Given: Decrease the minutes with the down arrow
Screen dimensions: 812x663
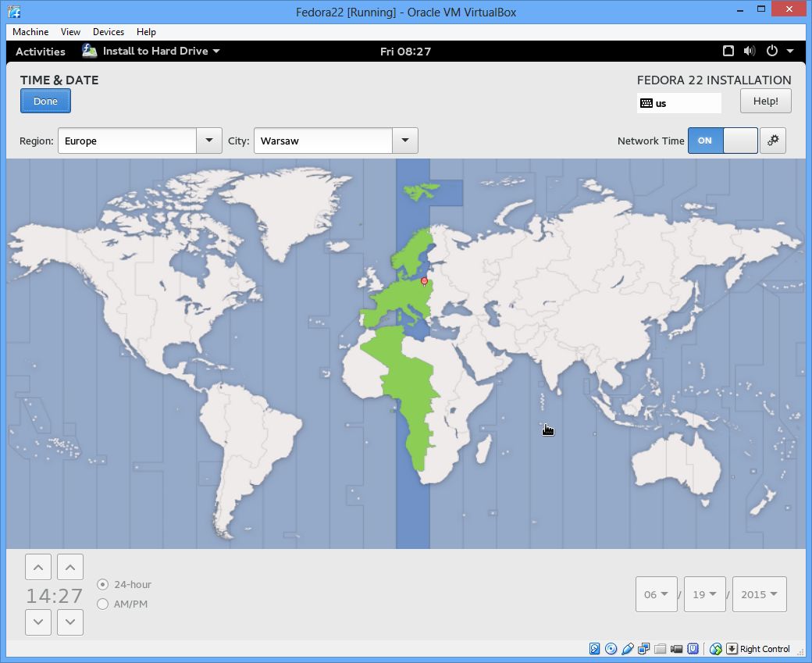Looking at the screenshot, I should point(70,622).
